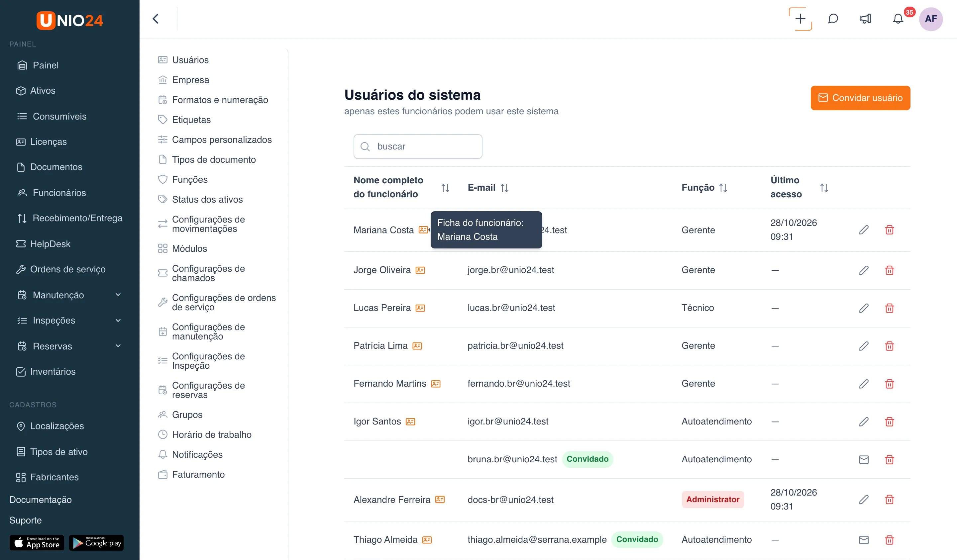Select Funções in the settings menu

pyautogui.click(x=189, y=179)
